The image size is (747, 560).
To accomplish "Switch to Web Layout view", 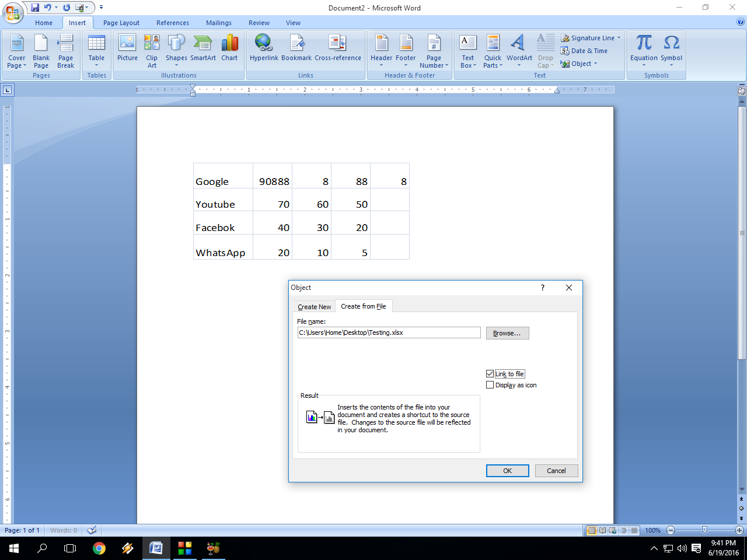I will (x=612, y=530).
